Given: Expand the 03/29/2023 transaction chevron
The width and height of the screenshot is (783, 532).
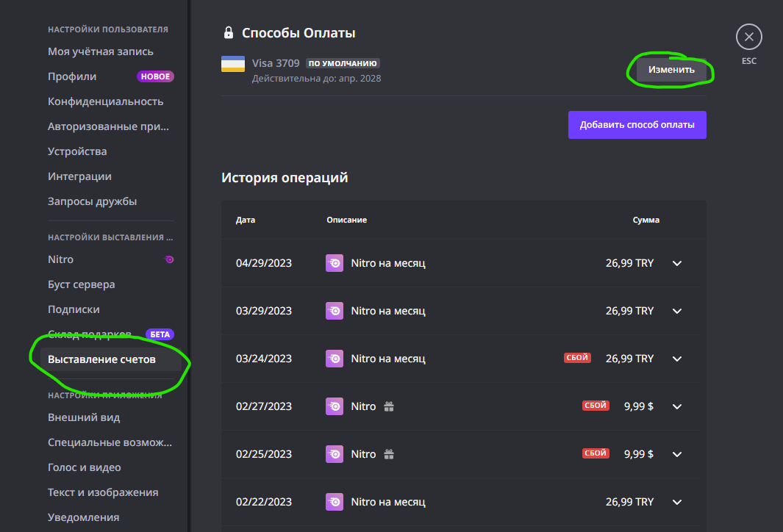Looking at the screenshot, I should tap(676, 311).
